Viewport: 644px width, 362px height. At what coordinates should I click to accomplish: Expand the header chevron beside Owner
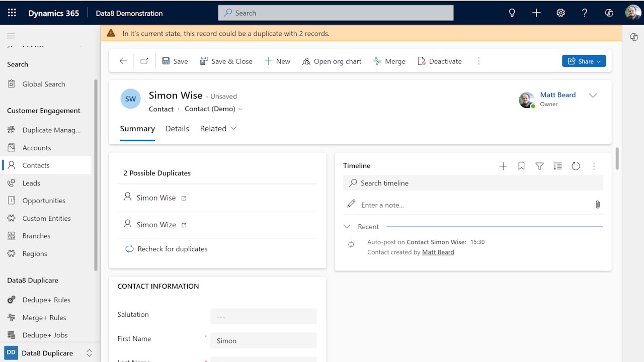[x=593, y=96]
